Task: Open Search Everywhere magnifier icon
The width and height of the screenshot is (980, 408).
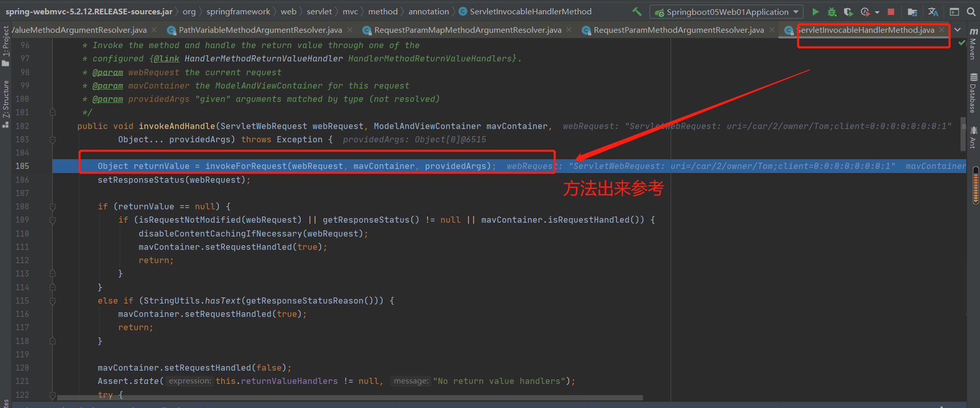Action: point(971,11)
